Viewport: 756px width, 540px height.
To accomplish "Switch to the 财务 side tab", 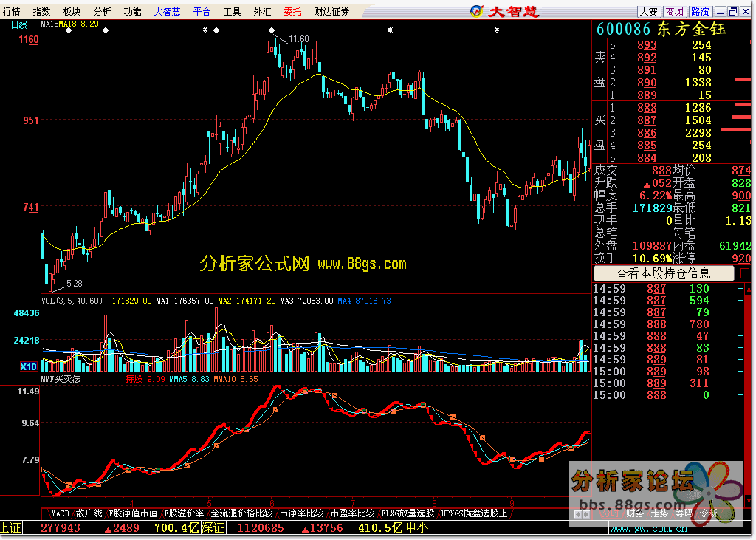I will (x=634, y=513).
